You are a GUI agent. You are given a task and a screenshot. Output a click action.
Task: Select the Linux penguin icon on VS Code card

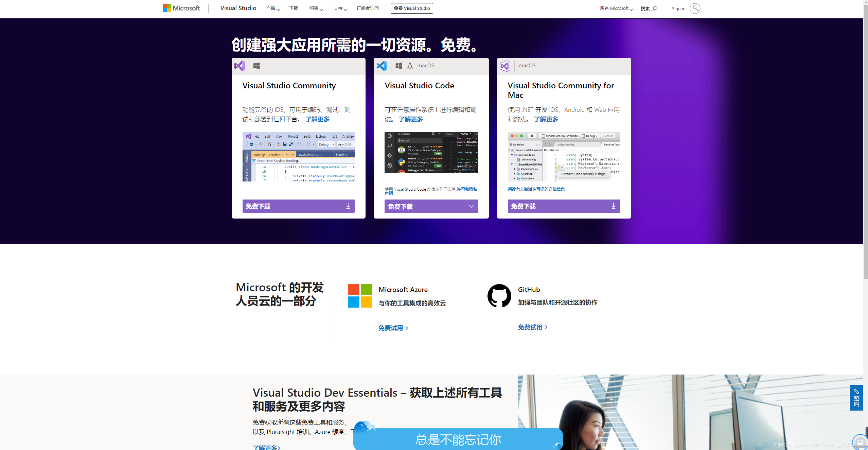(x=410, y=66)
